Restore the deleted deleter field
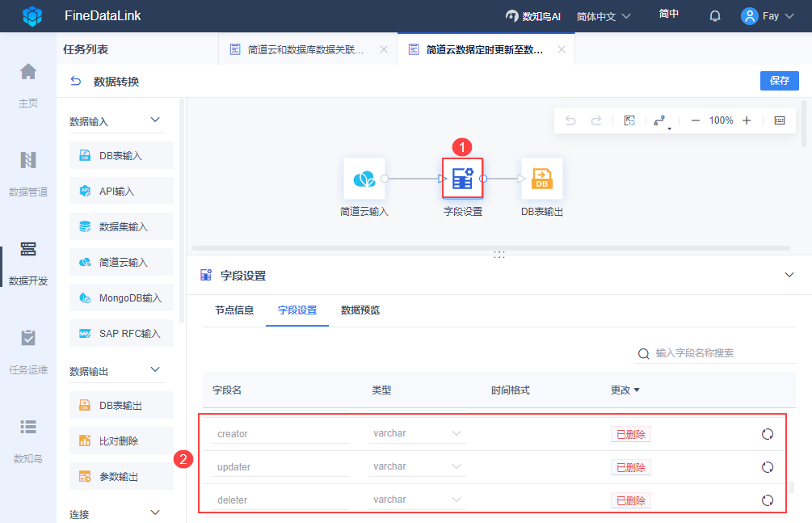Screen dimensions: 812x523 coord(768,500)
